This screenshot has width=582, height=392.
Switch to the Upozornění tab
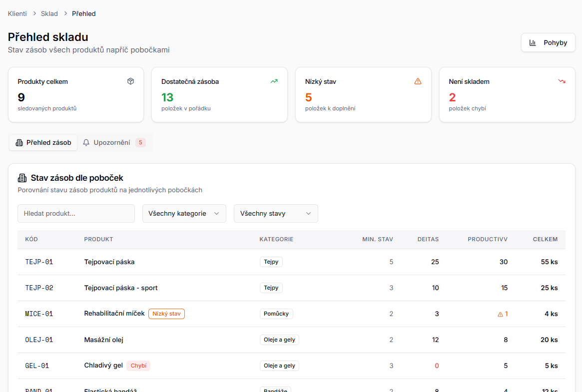click(114, 143)
